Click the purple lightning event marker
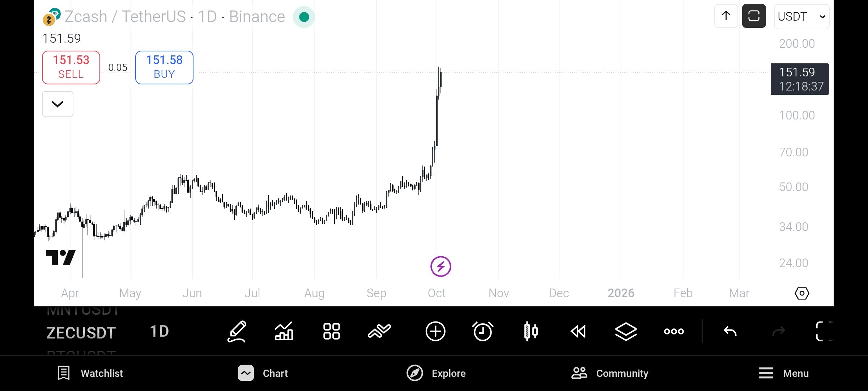Screen dimensions: 868x391 441,266
